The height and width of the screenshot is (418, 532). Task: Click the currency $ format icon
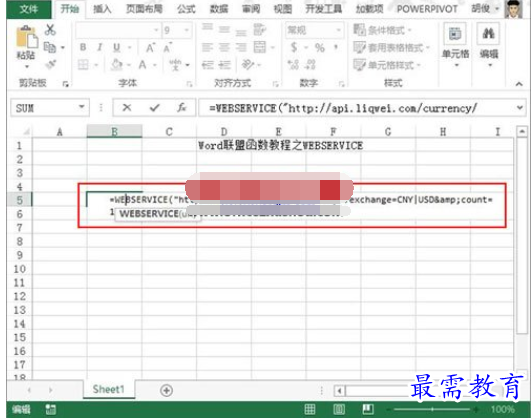pos(294,48)
